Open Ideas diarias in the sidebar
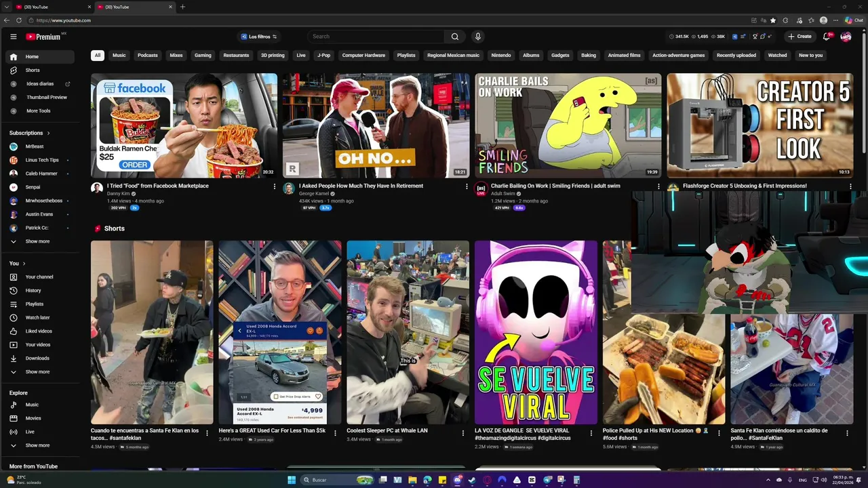Viewport: 868px width, 488px height. point(41,84)
